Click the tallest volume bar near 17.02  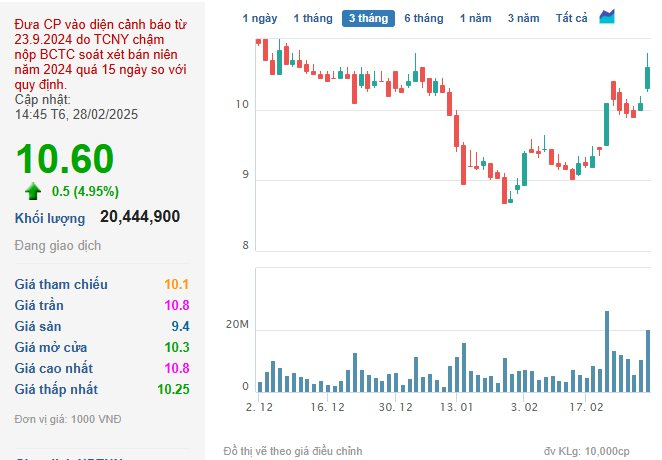click(x=607, y=352)
